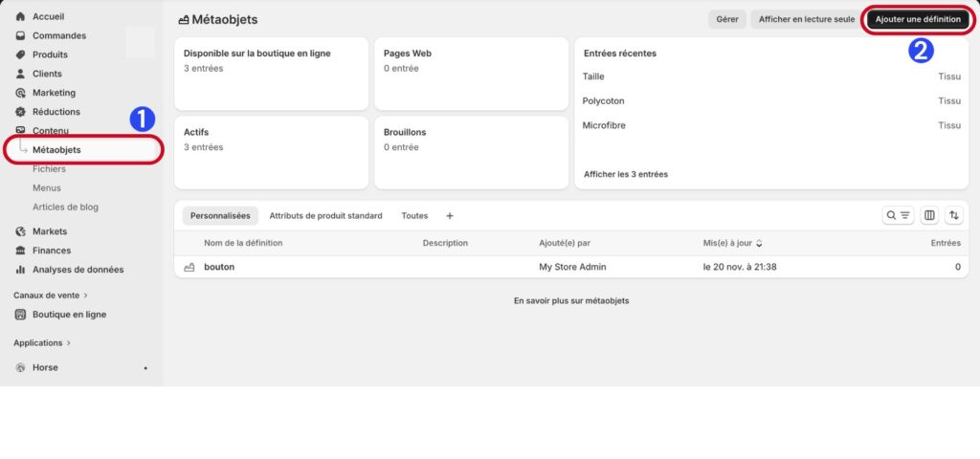Click the Réductions badge icon
The image size is (980, 459).
tap(20, 112)
